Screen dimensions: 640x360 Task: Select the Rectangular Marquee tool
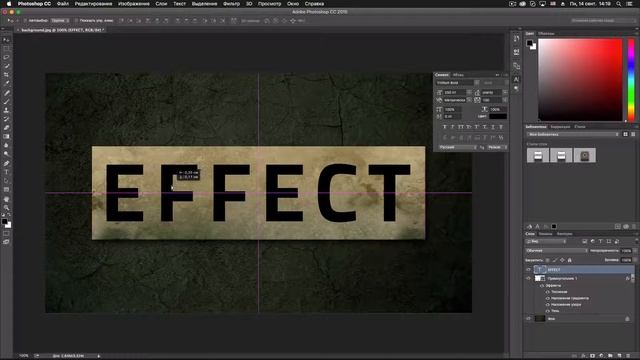coord(6,49)
